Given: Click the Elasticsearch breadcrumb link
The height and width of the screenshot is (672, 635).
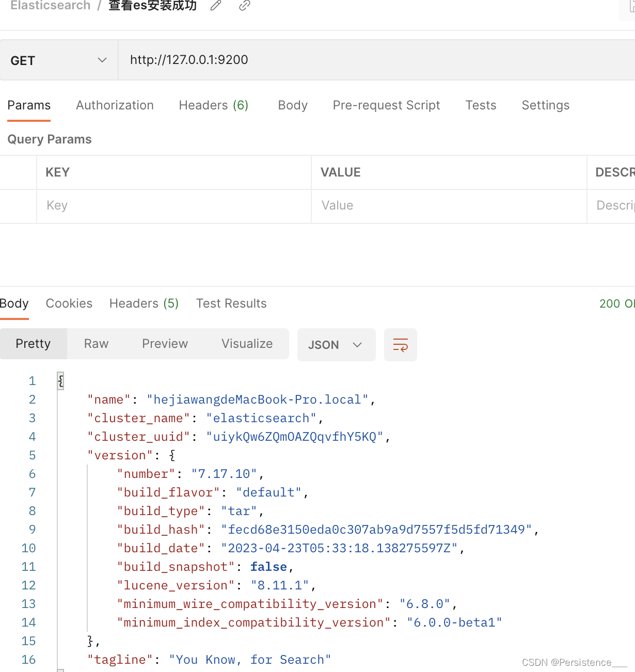Looking at the screenshot, I should point(50,6).
